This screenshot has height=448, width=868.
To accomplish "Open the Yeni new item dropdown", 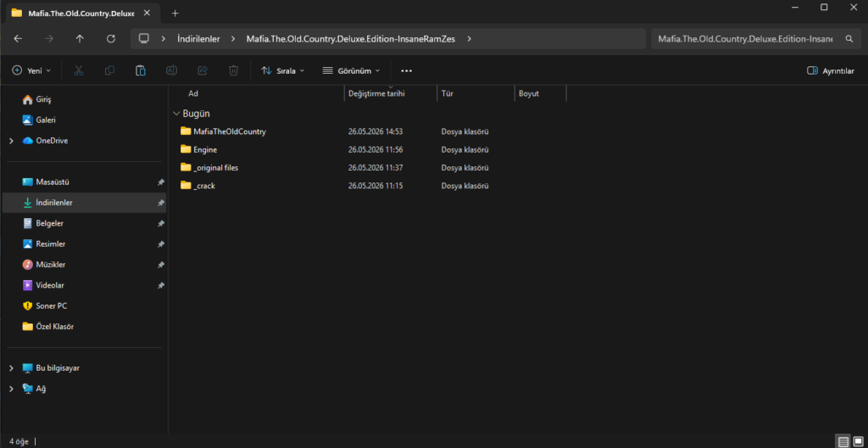I will [31, 71].
